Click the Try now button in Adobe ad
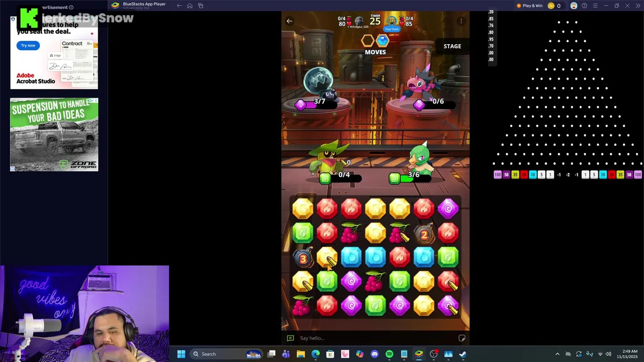The height and width of the screenshot is (362, 644). pos(28,45)
